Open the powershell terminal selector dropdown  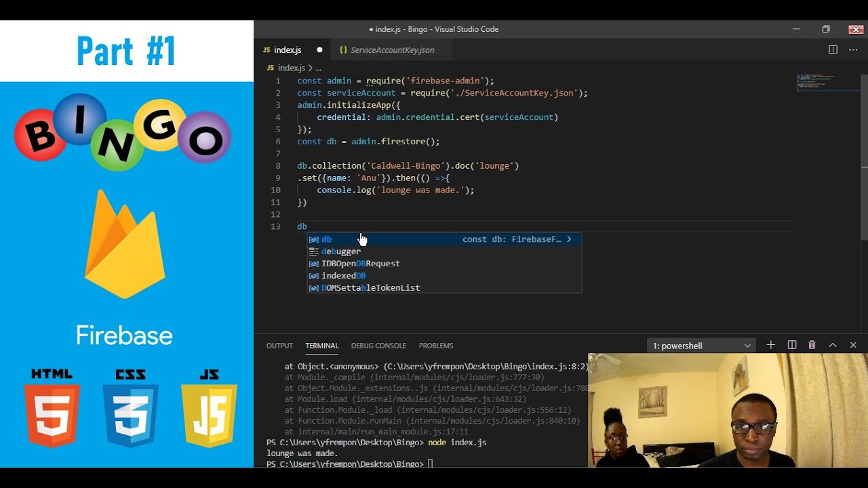click(701, 346)
